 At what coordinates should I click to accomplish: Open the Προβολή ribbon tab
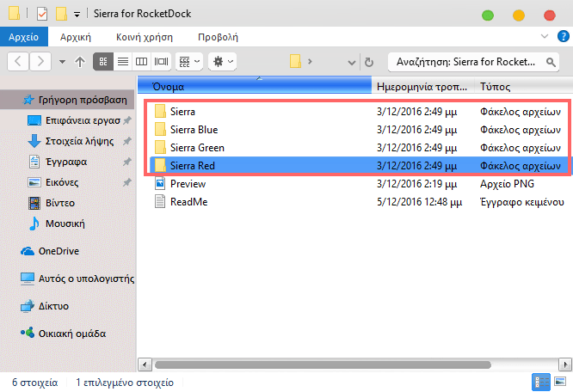coord(218,37)
